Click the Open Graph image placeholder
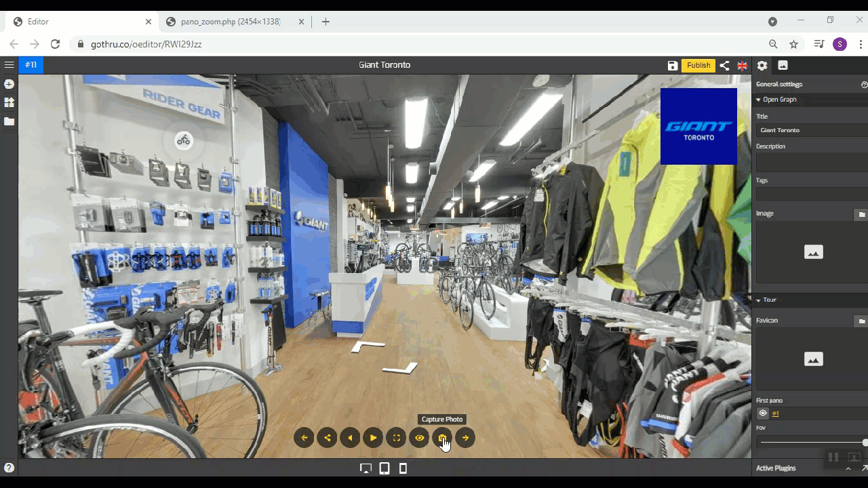The height and width of the screenshot is (488, 868). coord(813,252)
